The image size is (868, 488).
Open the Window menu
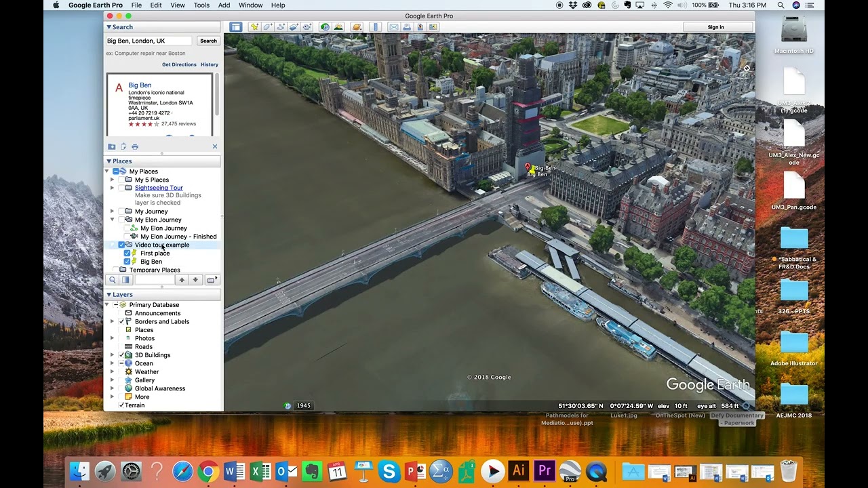251,5
